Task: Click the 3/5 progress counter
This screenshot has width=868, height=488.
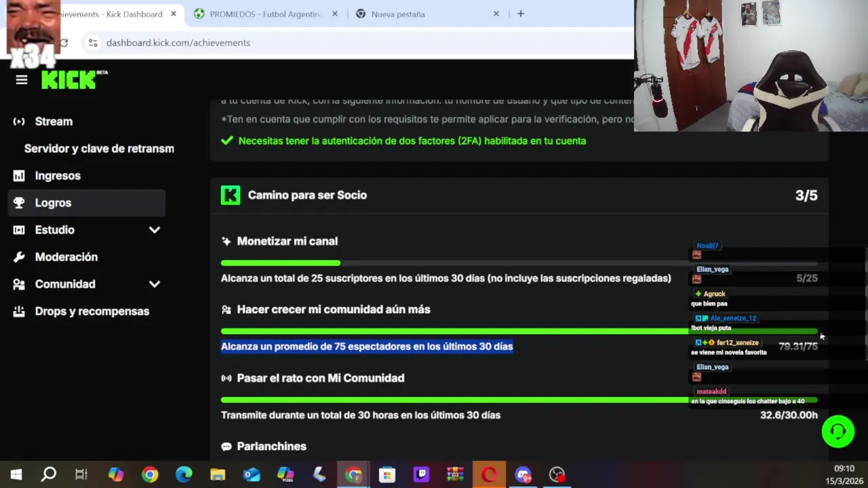Action: pos(806,195)
